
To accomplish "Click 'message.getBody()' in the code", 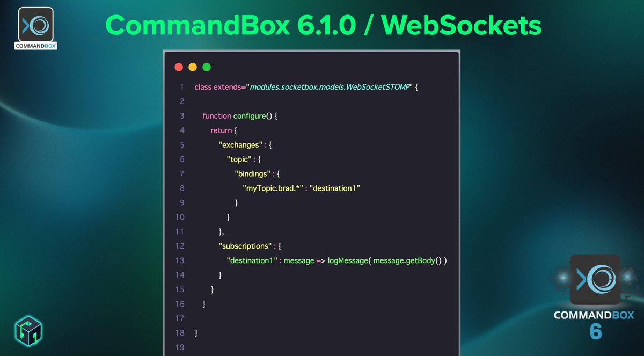I will [407, 260].
